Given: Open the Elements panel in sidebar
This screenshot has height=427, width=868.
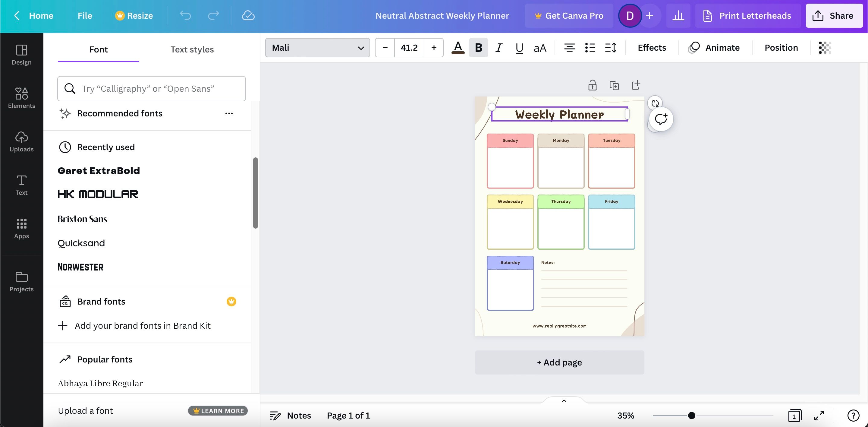Looking at the screenshot, I should (22, 98).
